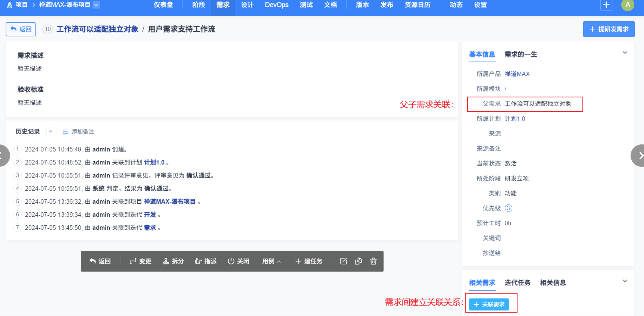Collapse the basic info panel
This screenshot has width=644, height=316.
click(625, 53)
